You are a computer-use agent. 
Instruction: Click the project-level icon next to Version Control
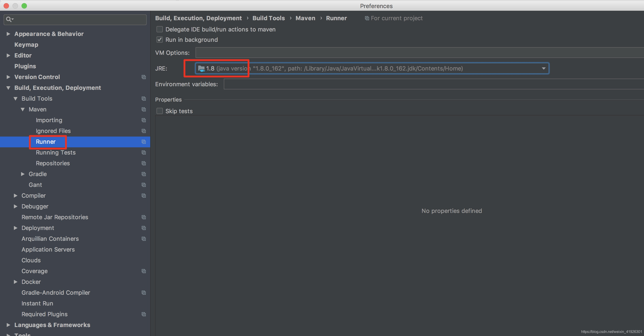(x=144, y=77)
